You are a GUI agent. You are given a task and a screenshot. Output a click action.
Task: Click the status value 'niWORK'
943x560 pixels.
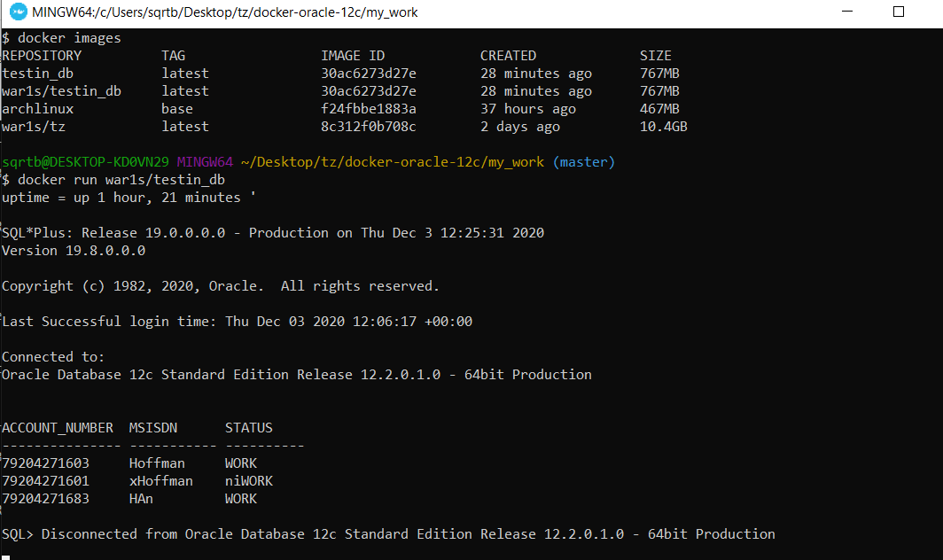pos(248,481)
